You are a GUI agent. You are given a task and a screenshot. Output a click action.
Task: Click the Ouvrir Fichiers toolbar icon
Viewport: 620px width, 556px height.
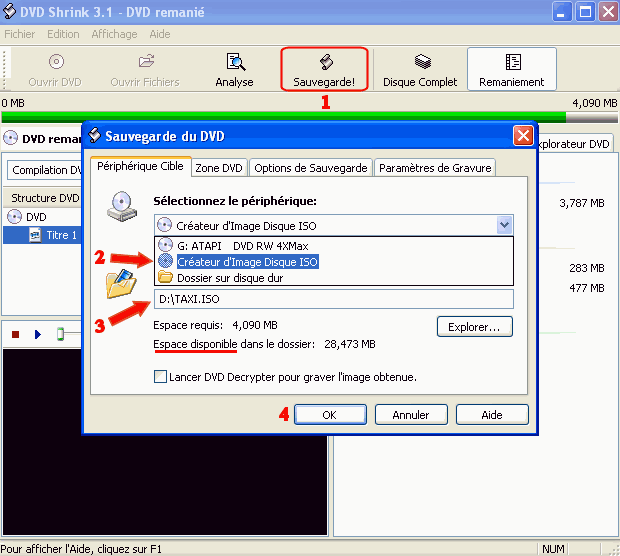146,61
